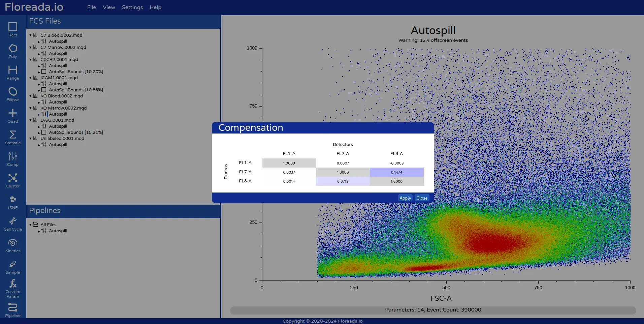Collapse the C7 Blood.0002.mqd file node

coord(30,35)
